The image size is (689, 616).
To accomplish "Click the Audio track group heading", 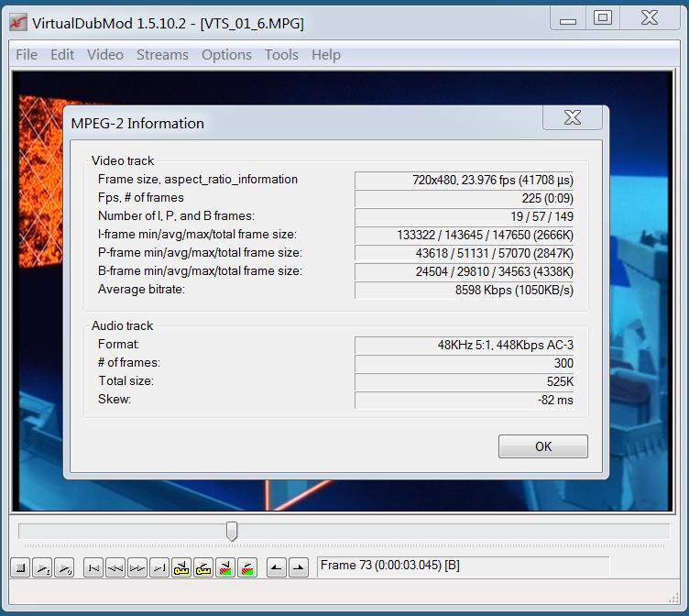I will 122,325.
